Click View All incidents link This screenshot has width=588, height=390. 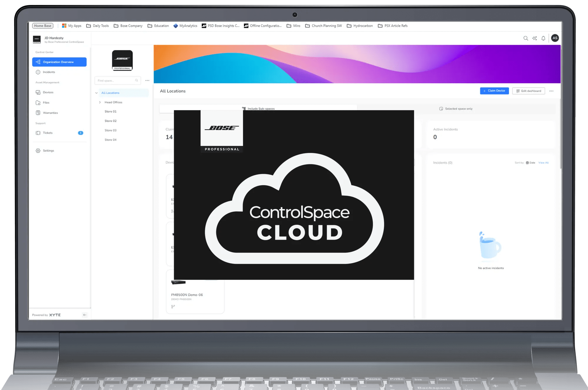pos(543,163)
